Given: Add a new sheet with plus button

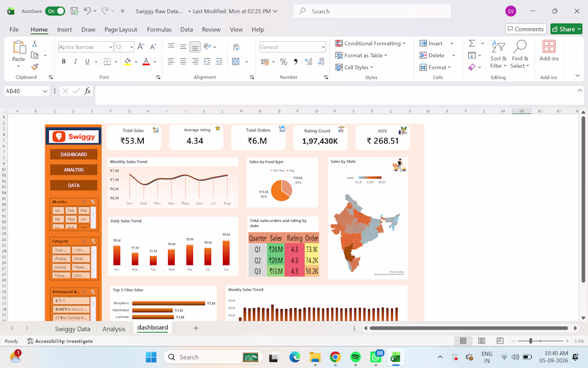Looking at the screenshot, I should tap(195, 328).
